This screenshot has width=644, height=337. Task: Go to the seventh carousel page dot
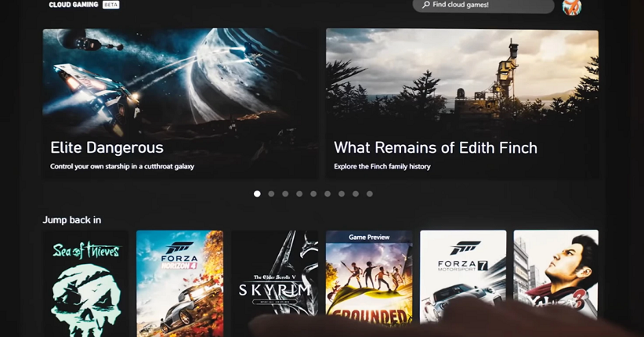pyautogui.click(x=342, y=194)
